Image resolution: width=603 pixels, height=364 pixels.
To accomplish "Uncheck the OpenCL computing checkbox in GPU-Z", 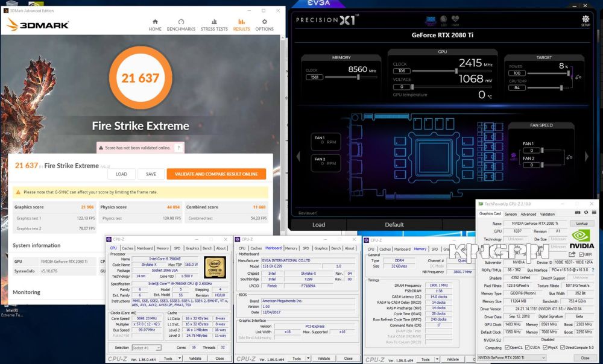I will click(x=508, y=346).
